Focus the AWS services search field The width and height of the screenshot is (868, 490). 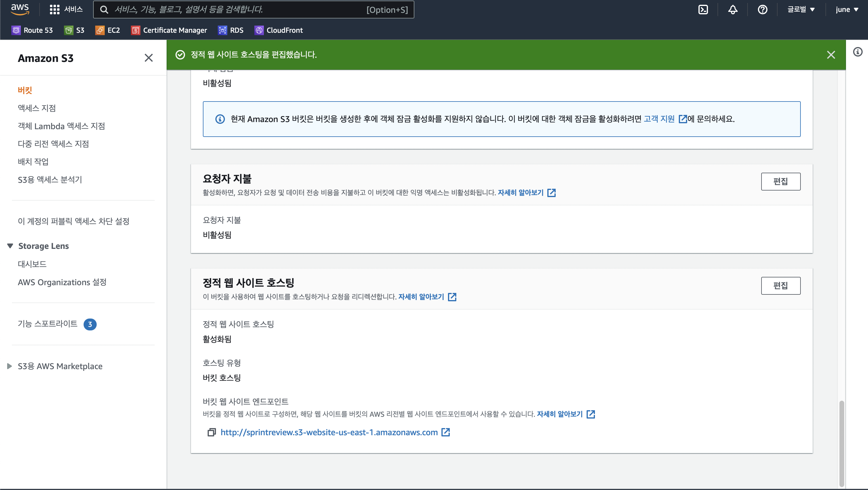253,10
